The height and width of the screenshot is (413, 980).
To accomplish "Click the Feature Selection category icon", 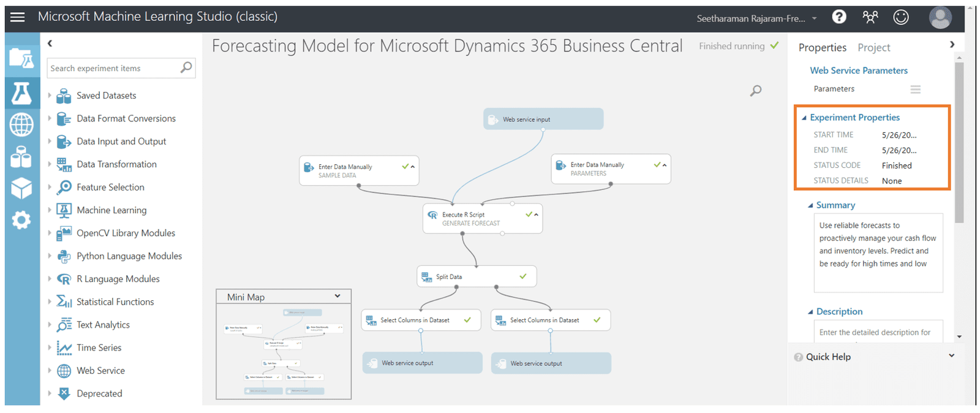I will [x=64, y=187].
